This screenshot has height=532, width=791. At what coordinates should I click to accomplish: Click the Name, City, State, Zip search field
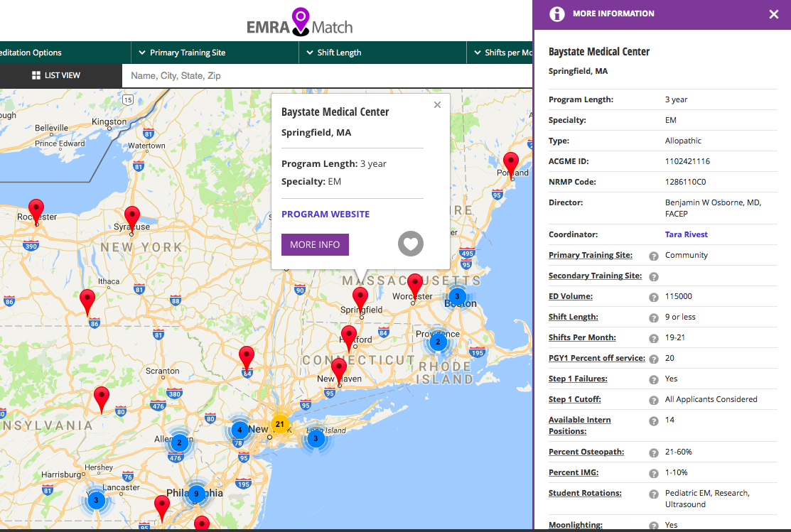coord(327,75)
